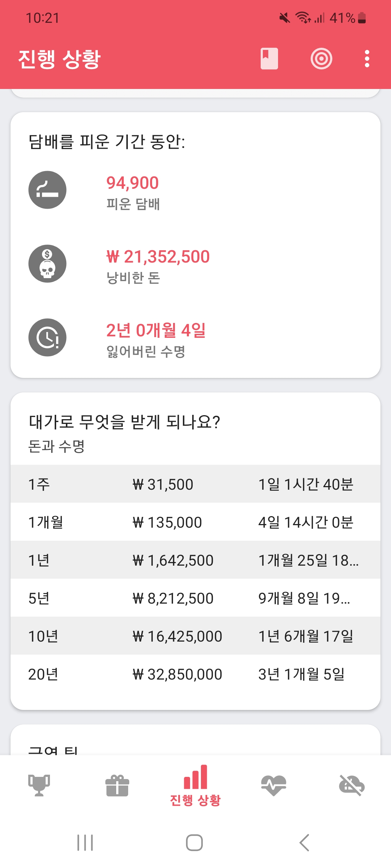Tap the 1년 row with truncated lifespan
Image resolution: width=391 pixels, height=868 pixels.
coord(195,560)
